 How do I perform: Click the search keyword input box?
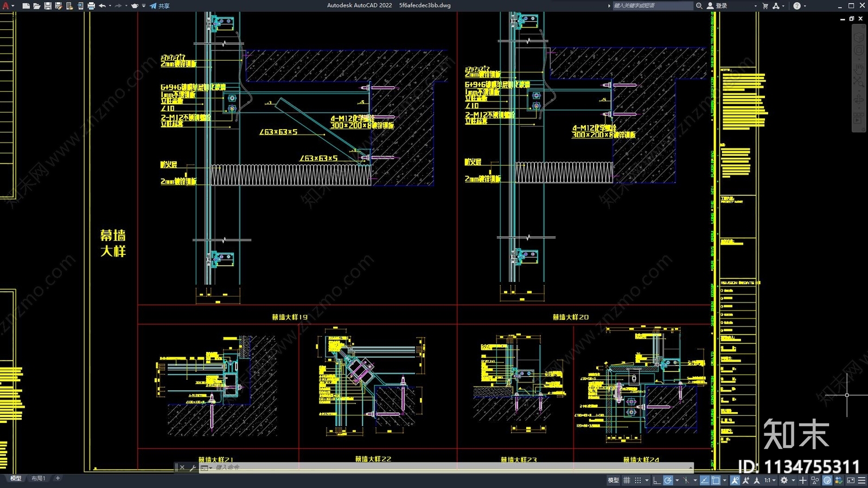click(653, 6)
